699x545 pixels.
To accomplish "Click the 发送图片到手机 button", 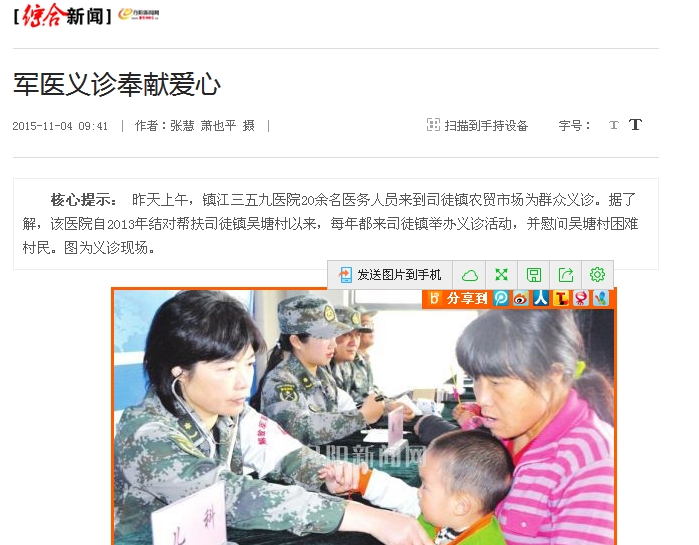I will point(390,275).
